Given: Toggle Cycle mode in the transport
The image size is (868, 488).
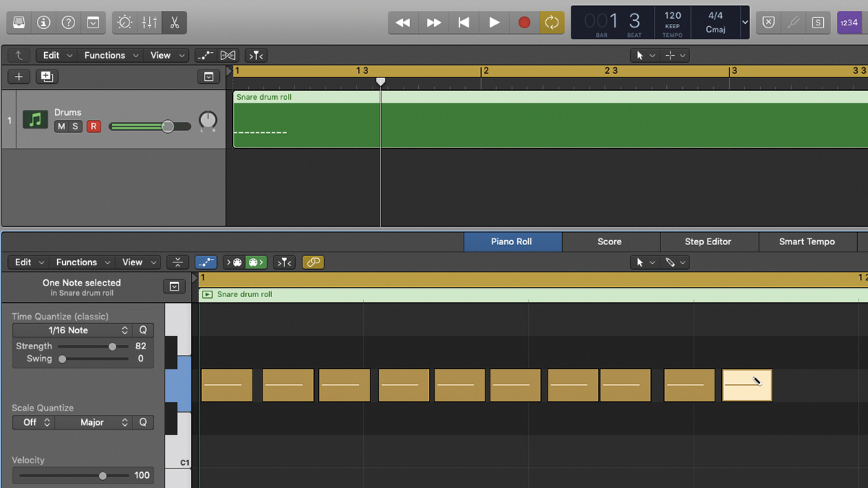Looking at the screenshot, I should point(552,22).
